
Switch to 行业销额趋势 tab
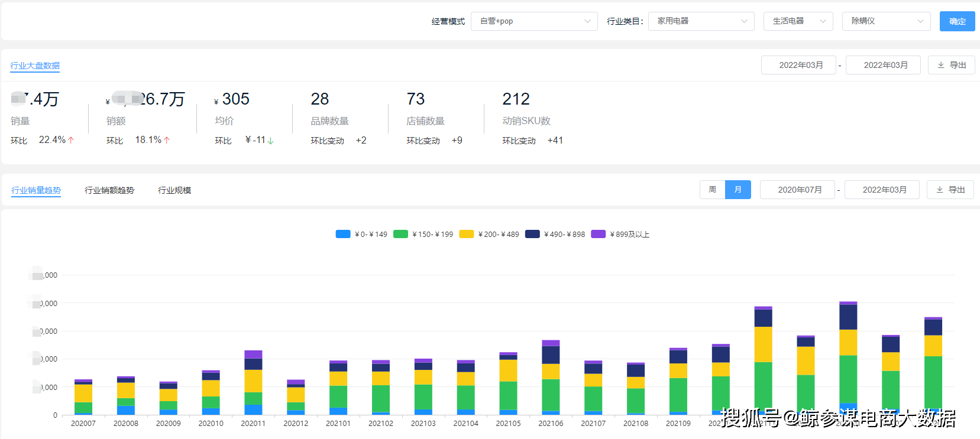pyautogui.click(x=109, y=190)
